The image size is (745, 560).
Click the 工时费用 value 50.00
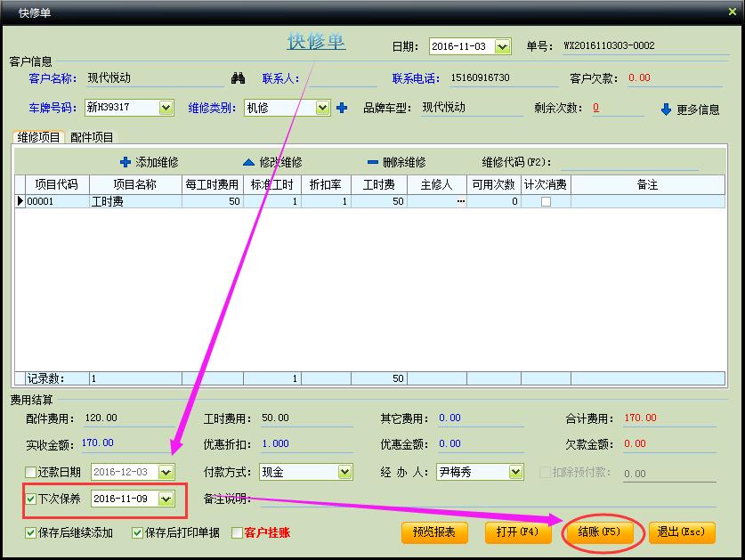pyautogui.click(x=275, y=418)
